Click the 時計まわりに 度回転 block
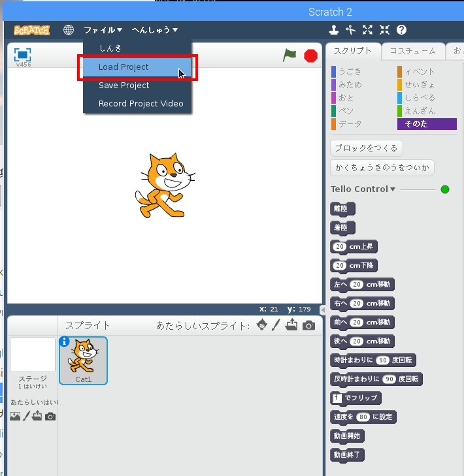This screenshot has width=464, height=476. 373,360
